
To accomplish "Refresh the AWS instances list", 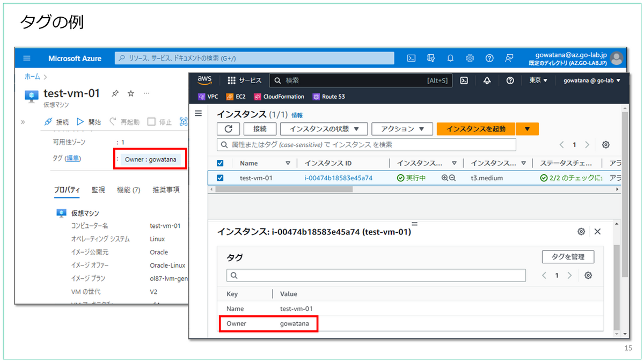I will click(228, 129).
